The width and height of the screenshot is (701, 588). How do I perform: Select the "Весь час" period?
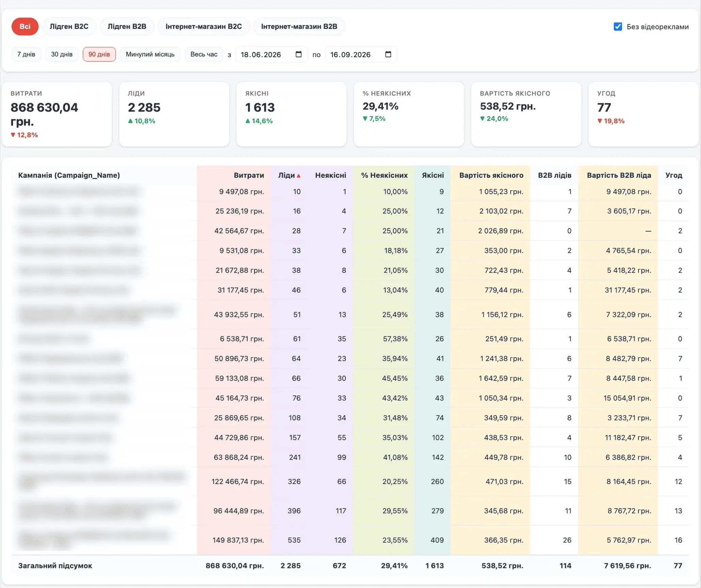click(204, 54)
